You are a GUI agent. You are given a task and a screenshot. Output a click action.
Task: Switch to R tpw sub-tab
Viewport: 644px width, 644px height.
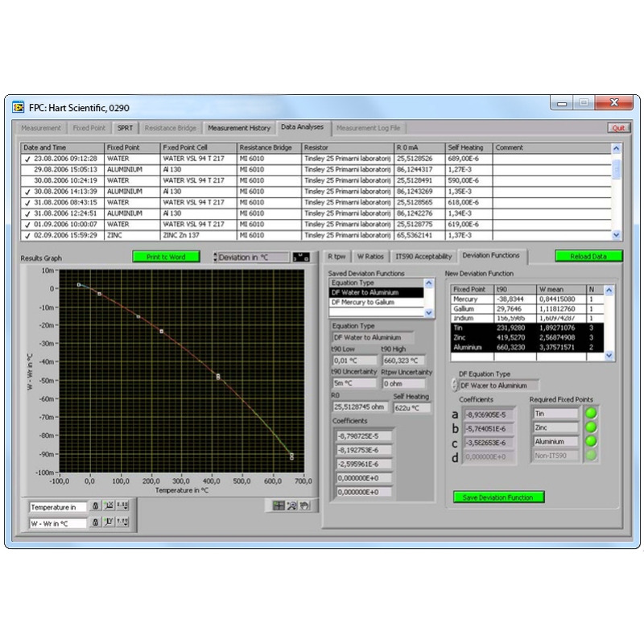336,257
